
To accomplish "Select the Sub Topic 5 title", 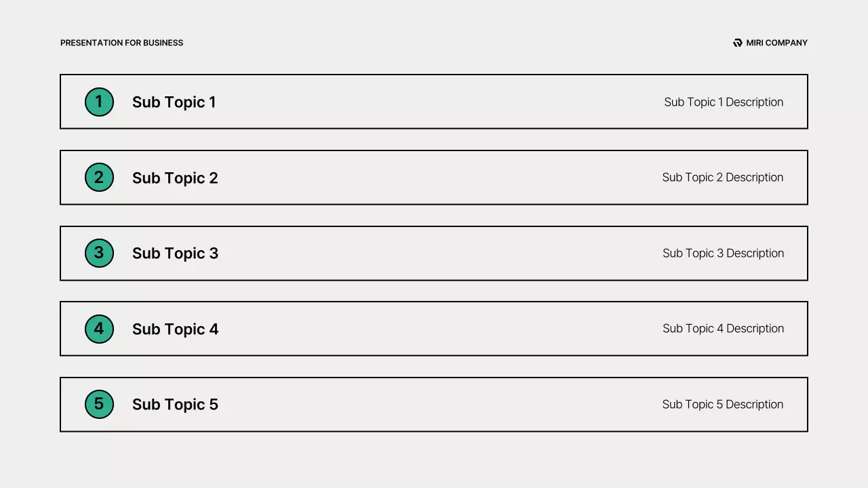I will tap(175, 404).
